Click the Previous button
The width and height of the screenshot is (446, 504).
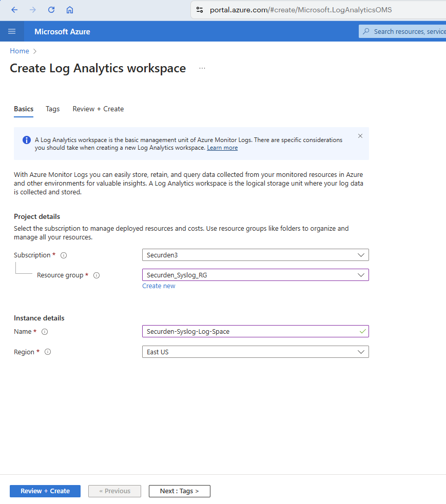pyautogui.click(x=114, y=491)
